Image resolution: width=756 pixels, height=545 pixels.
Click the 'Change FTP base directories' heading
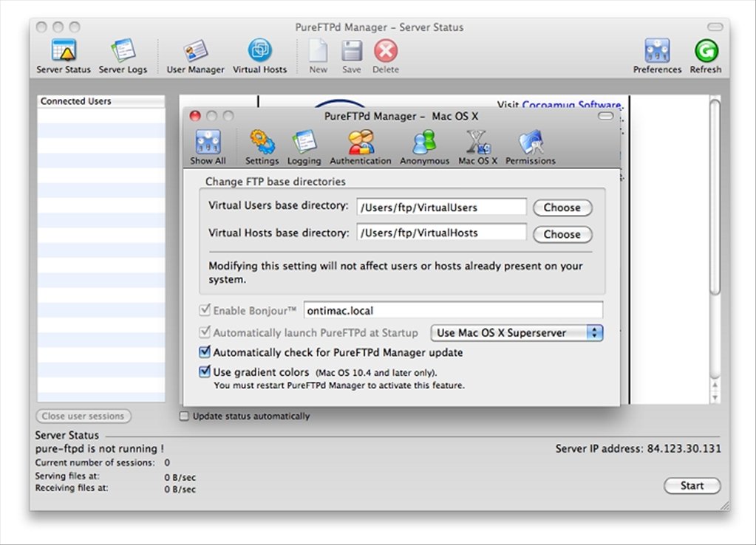point(276,182)
